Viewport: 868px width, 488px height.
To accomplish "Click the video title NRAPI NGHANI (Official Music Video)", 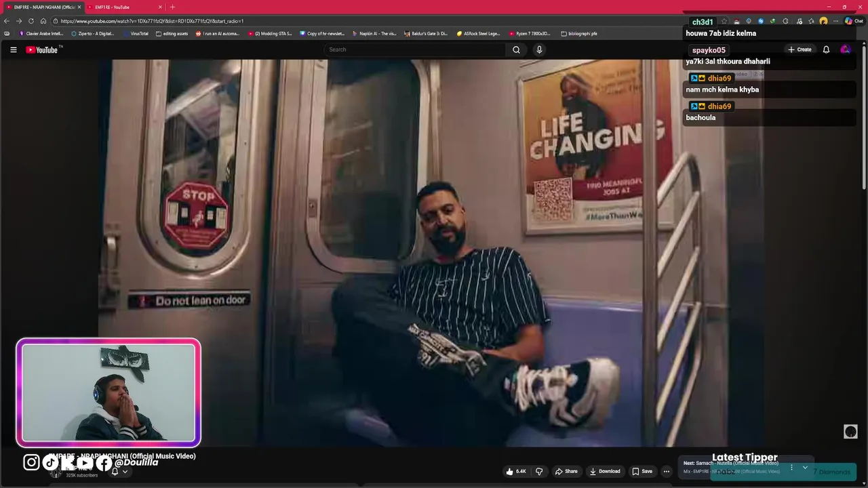I will point(138,456).
